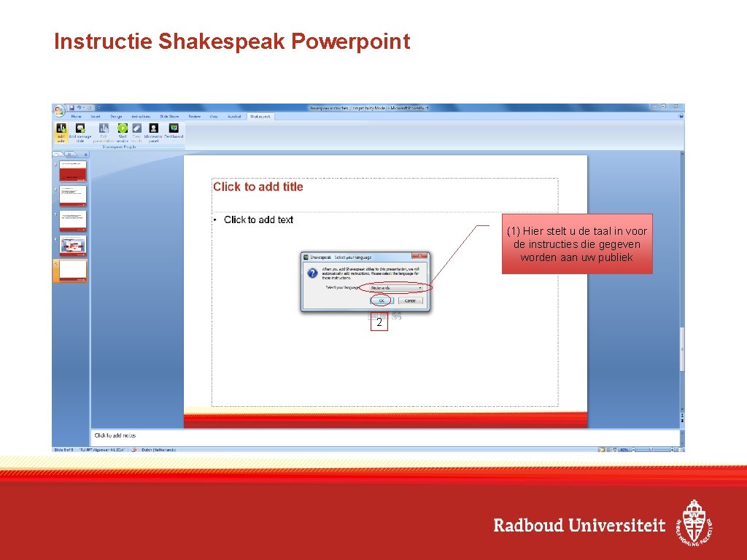This screenshot has width=747, height=560.
Task: Click the Edit presentation icon
Action: [104, 128]
